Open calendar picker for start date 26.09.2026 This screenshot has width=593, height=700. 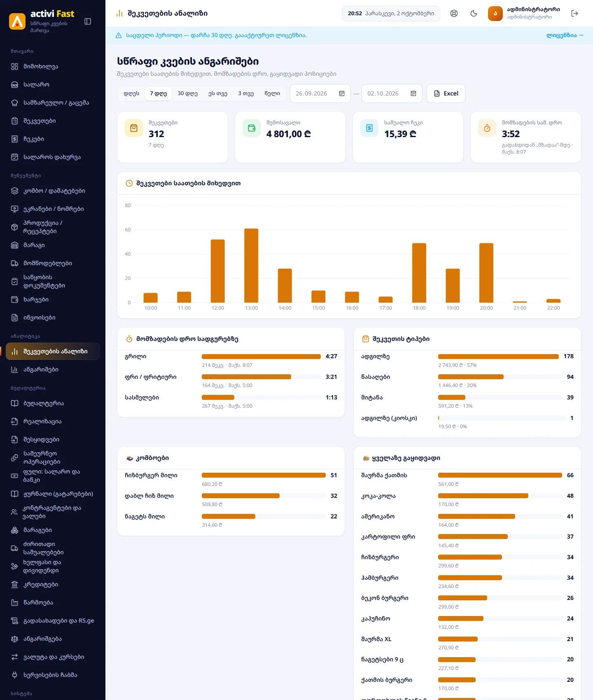pos(342,93)
